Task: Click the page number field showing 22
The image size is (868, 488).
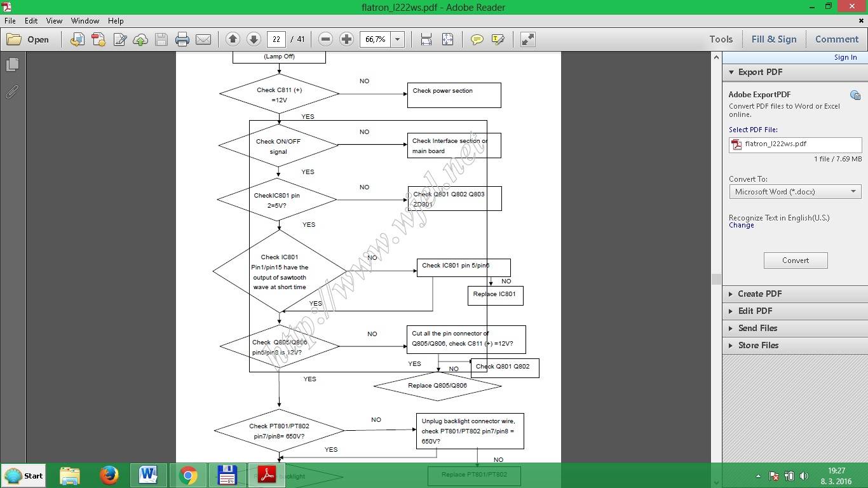Action: tap(276, 39)
